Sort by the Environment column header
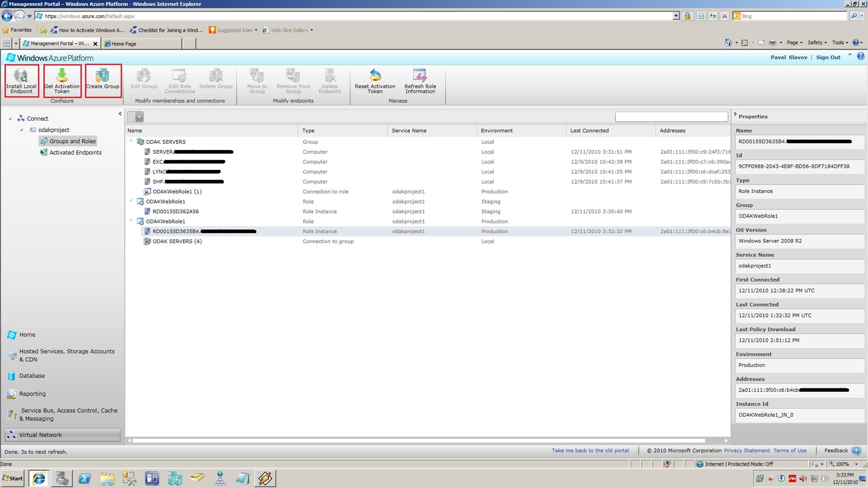The width and height of the screenshot is (868, 488). [x=521, y=130]
